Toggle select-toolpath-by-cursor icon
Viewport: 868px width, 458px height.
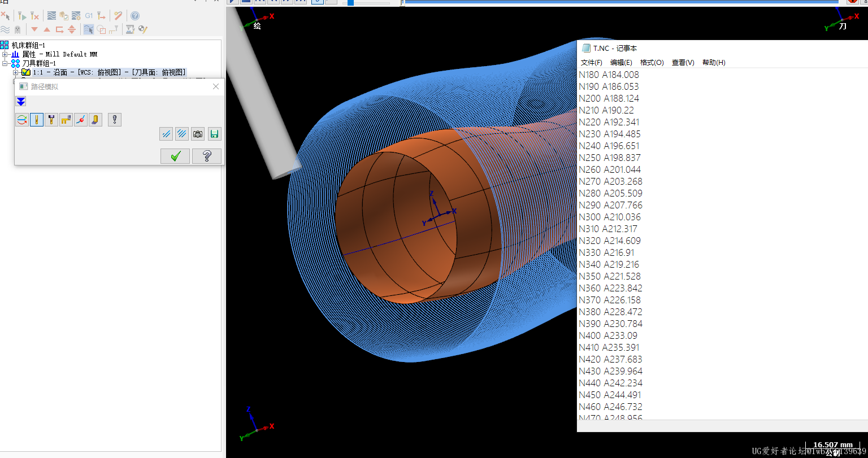click(x=89, y=29)
